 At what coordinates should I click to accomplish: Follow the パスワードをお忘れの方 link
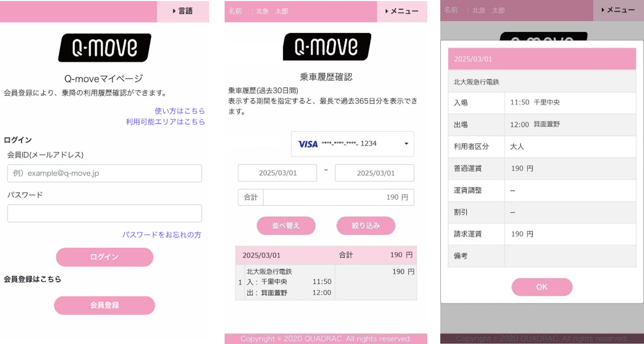162,235
